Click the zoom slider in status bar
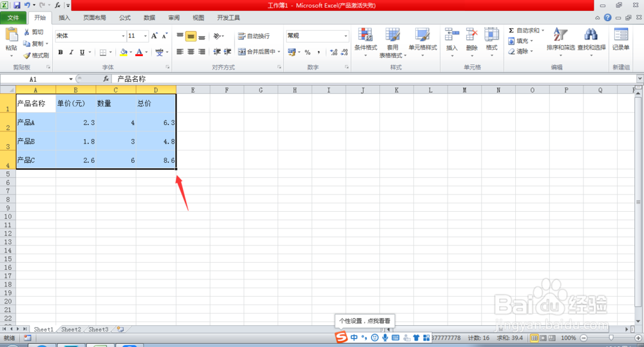This screenshot has width=644, height=347. (611, 338)
